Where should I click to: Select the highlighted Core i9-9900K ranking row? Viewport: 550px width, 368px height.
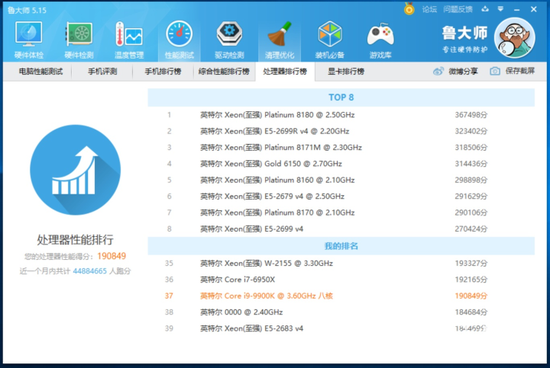pyautogui.click(x=341, y=296)
